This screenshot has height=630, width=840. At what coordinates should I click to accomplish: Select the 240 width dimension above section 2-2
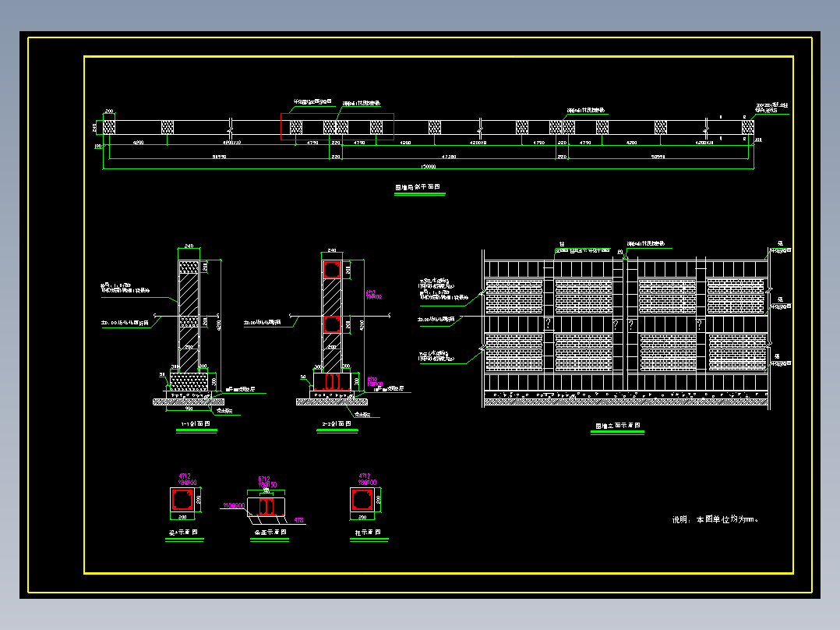click(x=332, y=250)
